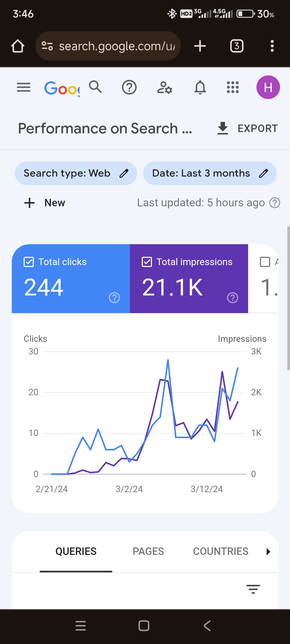290x644 pixels.
Task: Expand more tabs with right arrow
Action: 268,552
